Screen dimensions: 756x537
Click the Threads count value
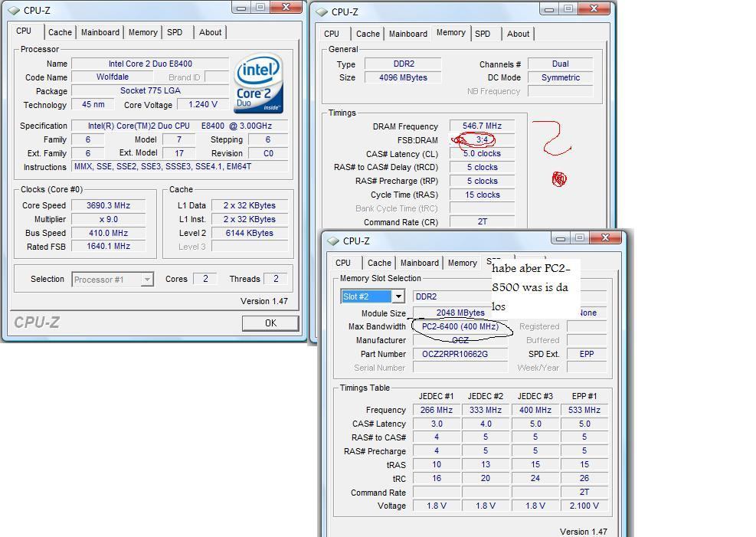276,279
